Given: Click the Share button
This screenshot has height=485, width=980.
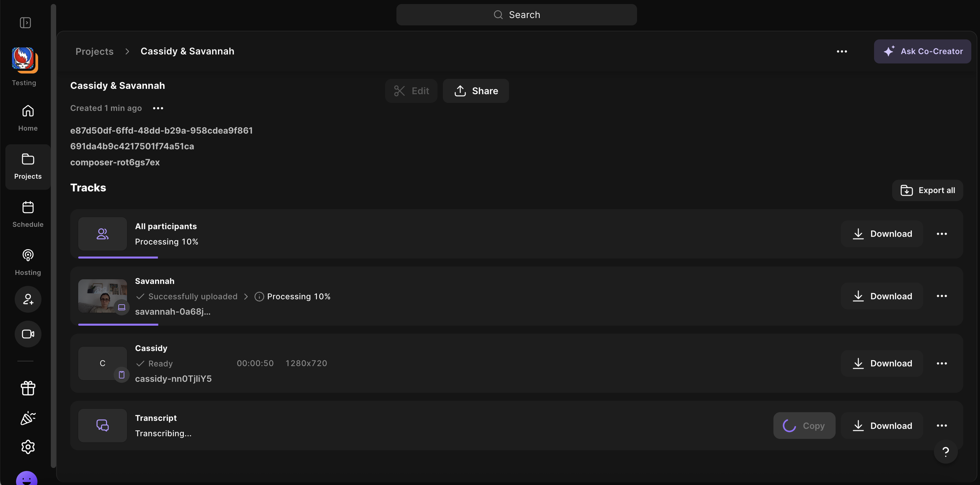Looking at the screenshot, I should click(476, 91).
